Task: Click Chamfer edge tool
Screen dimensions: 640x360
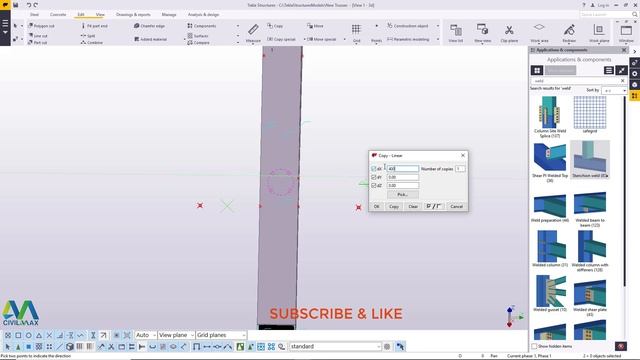Action: pyautogui.click(x=149, y=26)
